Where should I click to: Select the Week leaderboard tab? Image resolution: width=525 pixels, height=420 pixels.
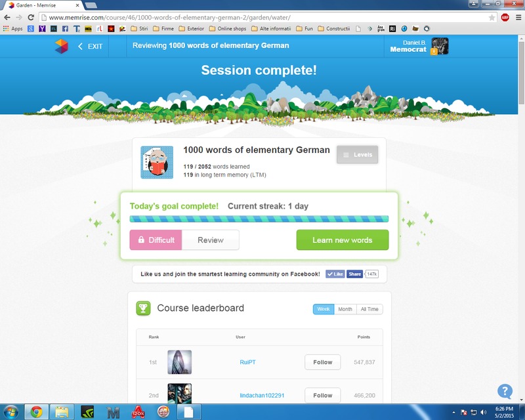click(x=324, y=309)
